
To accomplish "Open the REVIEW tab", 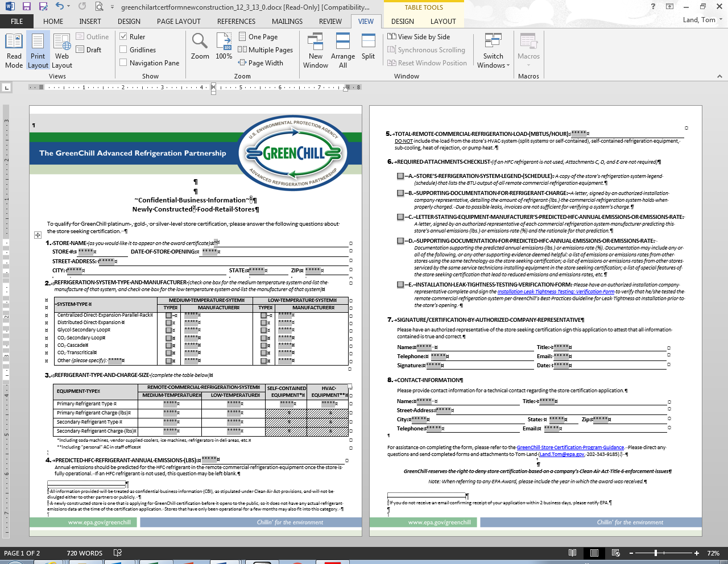I will (330, 22).
